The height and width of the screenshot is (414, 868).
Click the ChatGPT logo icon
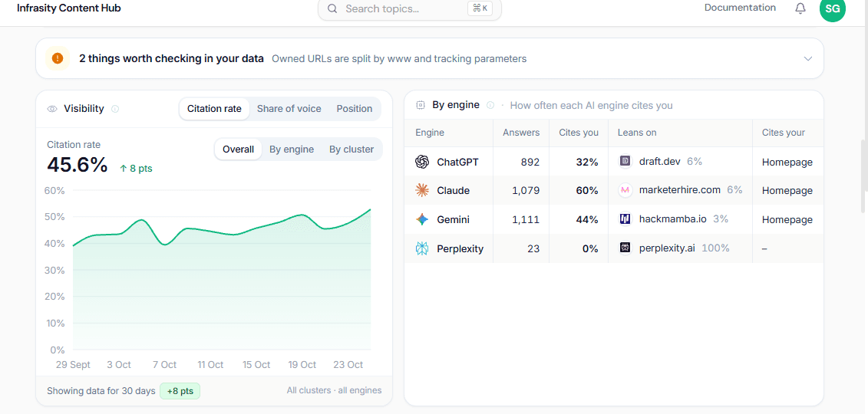422,162
